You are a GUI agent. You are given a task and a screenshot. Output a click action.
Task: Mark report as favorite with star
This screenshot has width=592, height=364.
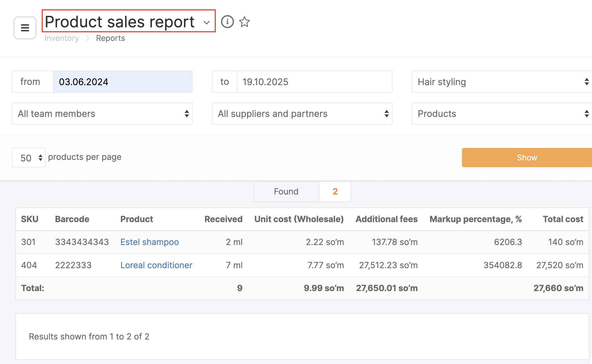tap(244, 22)
